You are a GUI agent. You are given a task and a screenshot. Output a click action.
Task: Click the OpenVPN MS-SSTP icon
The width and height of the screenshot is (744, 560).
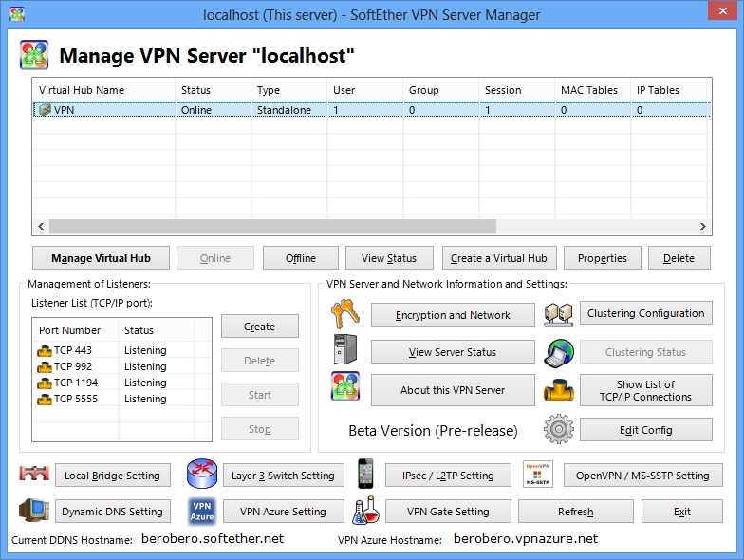pyautogui.click(x=537, y=474)
